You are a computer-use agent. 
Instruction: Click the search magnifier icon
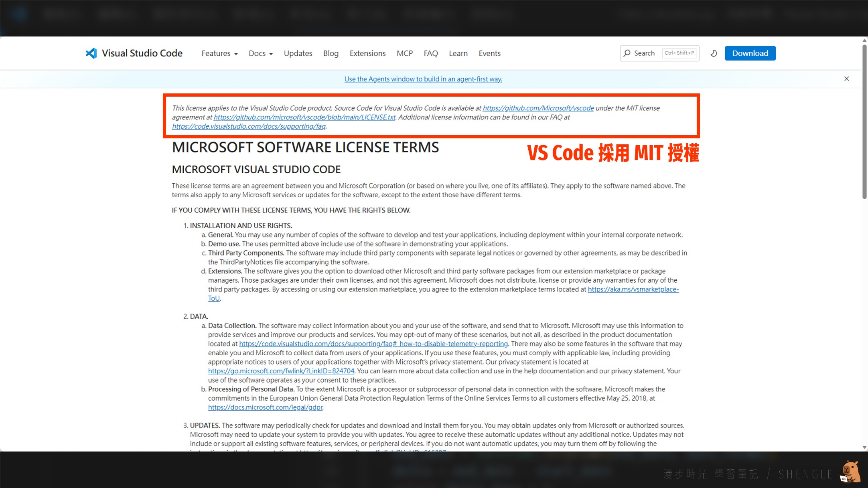(x=627, y=53)
